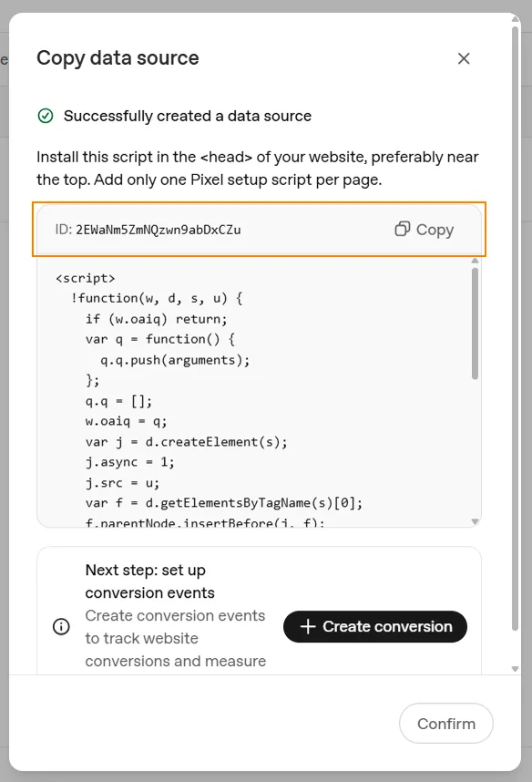
Task: Click the 'q.q.push(arguments);' code line
Action: click(x=175, y=360)
